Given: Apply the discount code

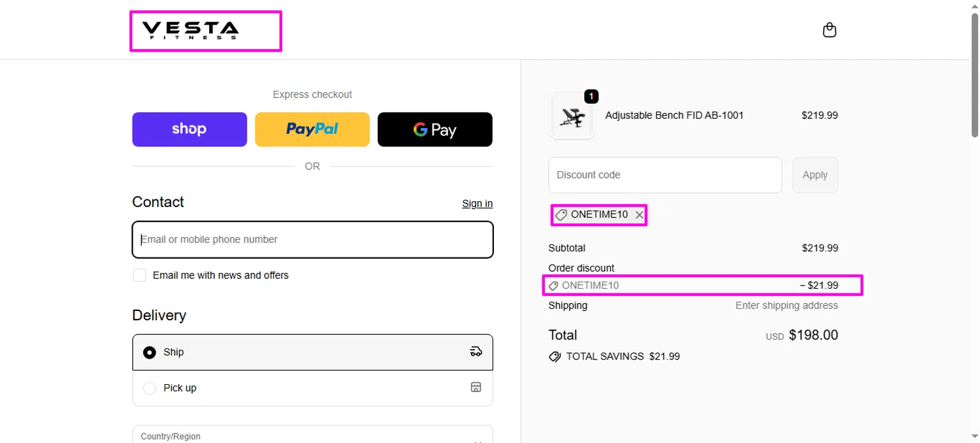Looking at the screenshot, I should tap(815, 175).
